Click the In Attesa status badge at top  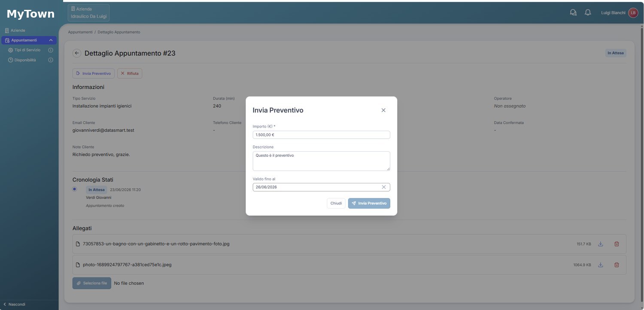click(x=616, y=53)
